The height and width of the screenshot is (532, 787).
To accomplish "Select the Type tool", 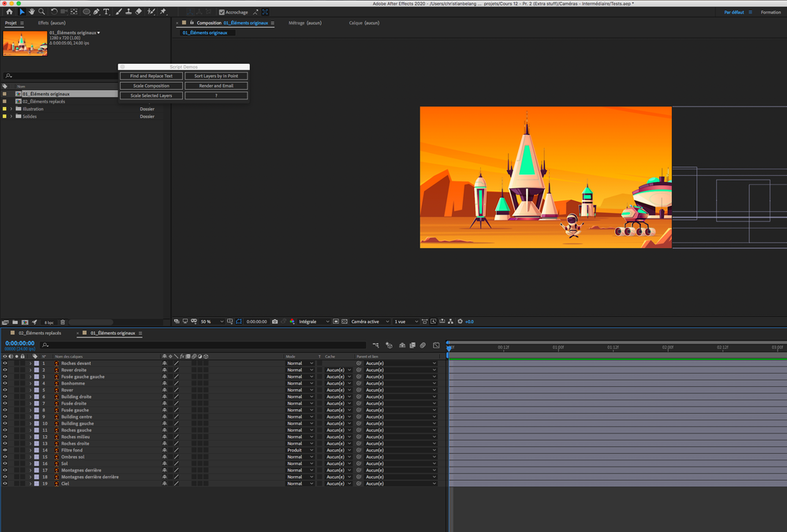I will (x=106, y=12).
